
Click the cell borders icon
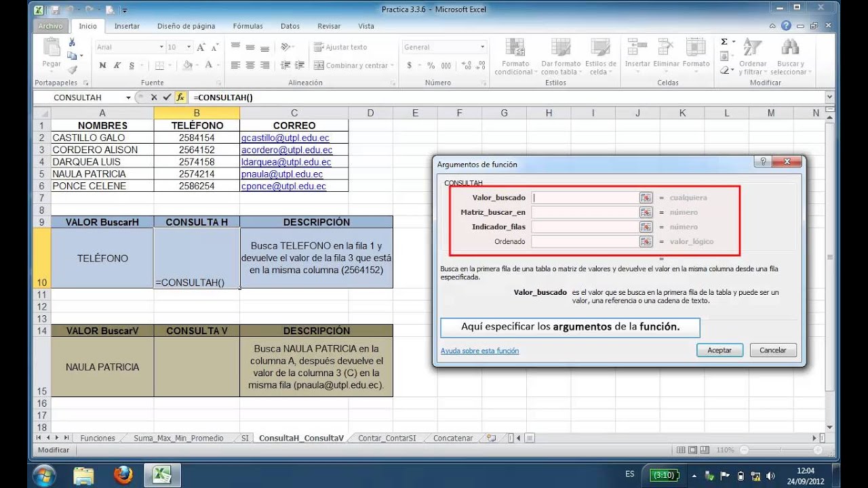click(x=159, y=66)
